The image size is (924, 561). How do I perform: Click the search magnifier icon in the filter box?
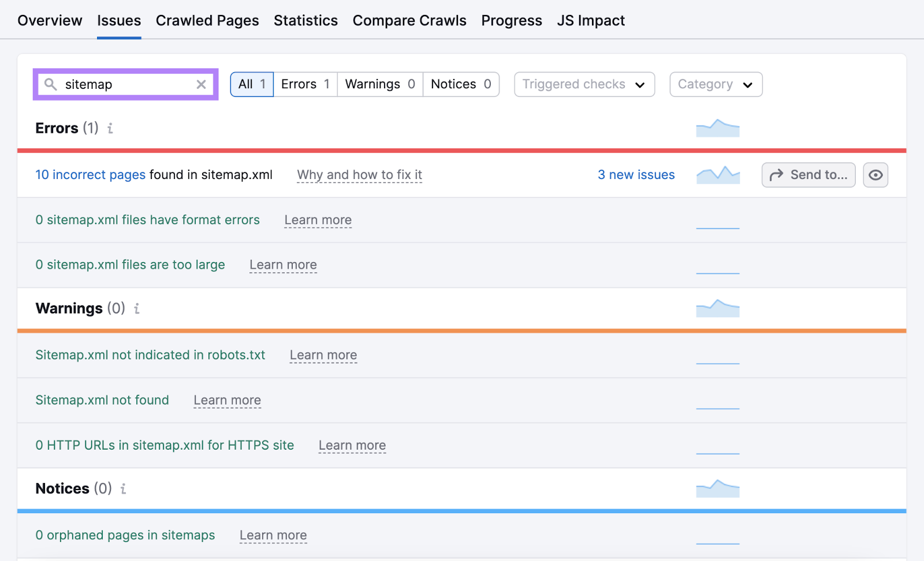(x=51, y=84)
